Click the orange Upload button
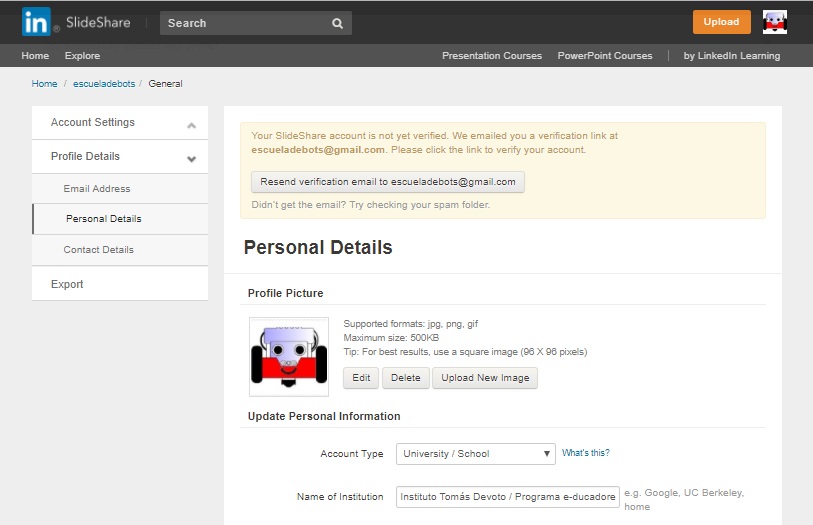813x525 pixels. [721, 22]
